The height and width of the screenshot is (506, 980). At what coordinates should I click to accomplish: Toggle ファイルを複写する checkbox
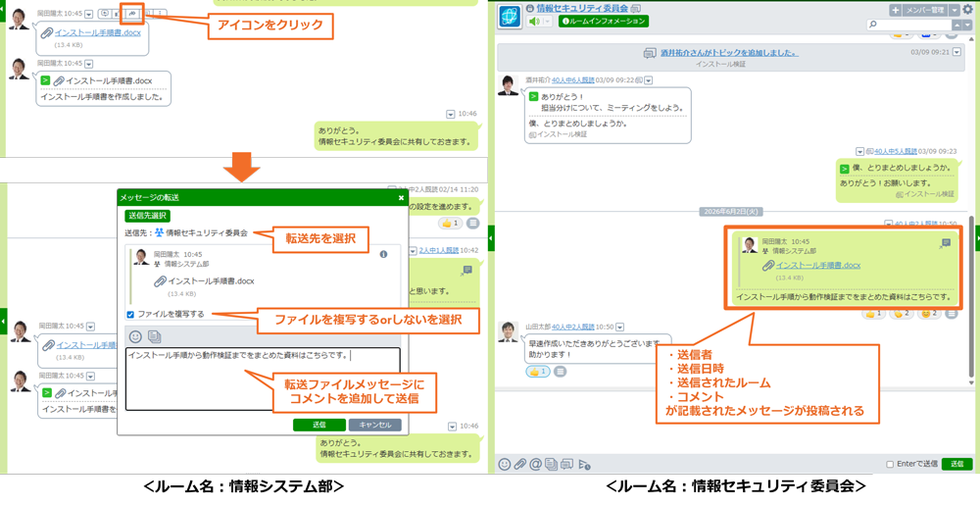point(130,315)
